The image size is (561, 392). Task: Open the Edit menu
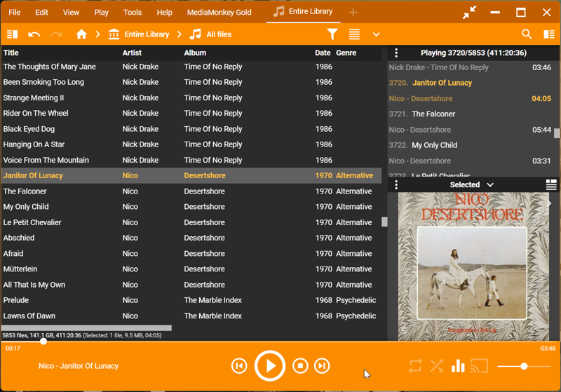(41, 13)
